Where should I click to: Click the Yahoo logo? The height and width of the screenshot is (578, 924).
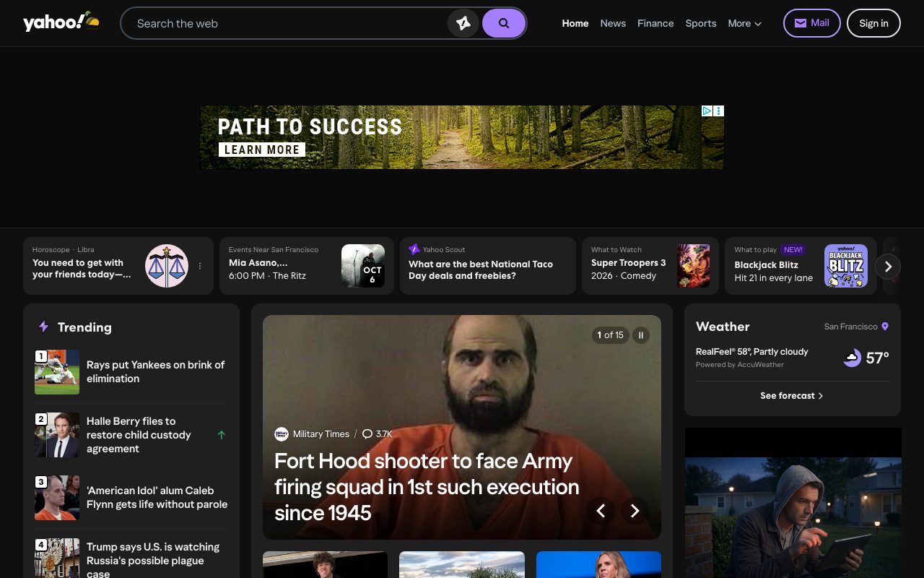point(61,22)
